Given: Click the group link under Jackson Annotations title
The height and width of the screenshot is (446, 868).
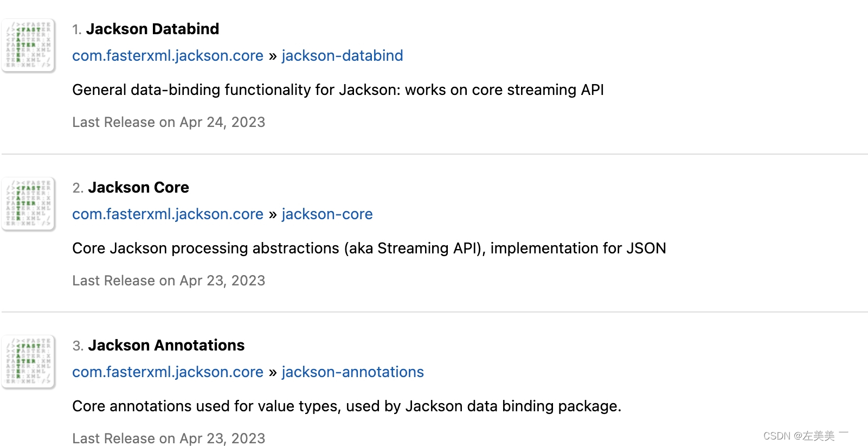Looking at the screenshot, I should coord(168,372).
